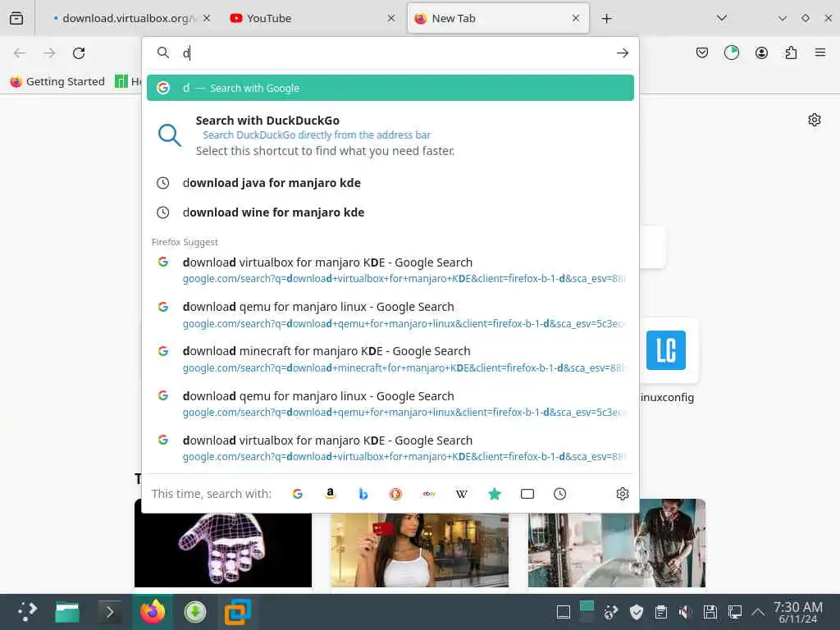Screen dimensions: 840x630
Task: Search history with clock icon
Action: click(559, 493)
